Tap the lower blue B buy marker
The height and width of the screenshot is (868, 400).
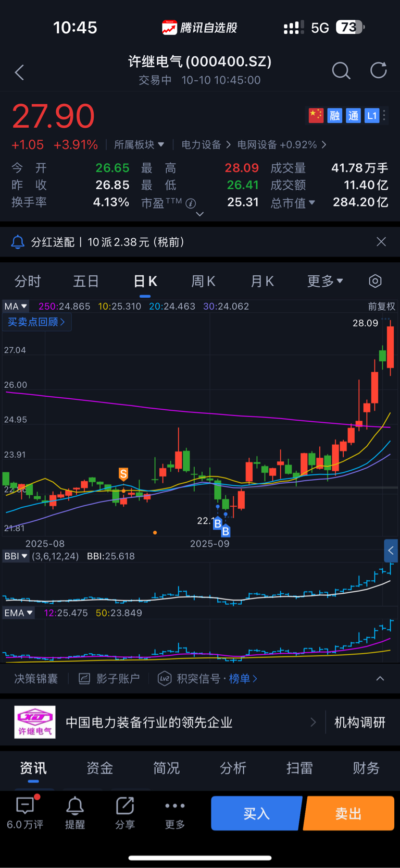(x=226, y=531)
